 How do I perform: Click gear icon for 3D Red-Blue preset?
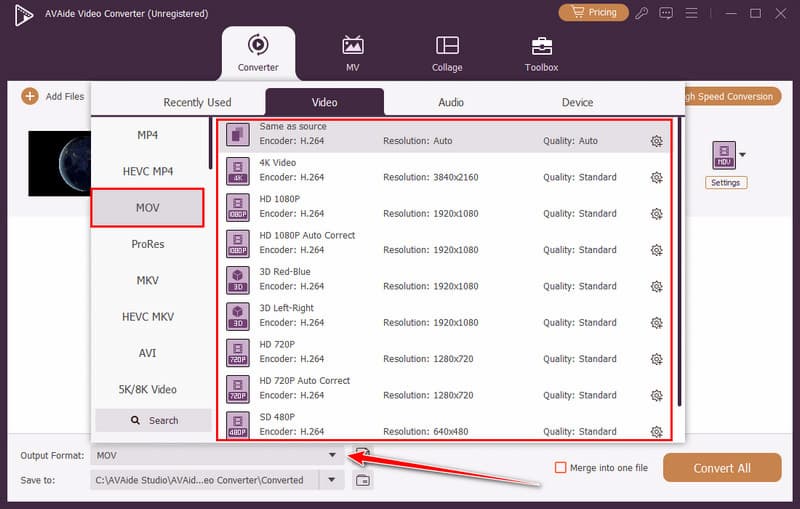(x=656, y=286)
